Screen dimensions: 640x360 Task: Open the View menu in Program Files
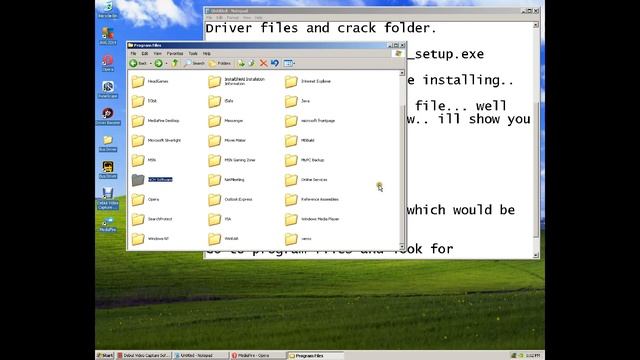coord(157,53)
